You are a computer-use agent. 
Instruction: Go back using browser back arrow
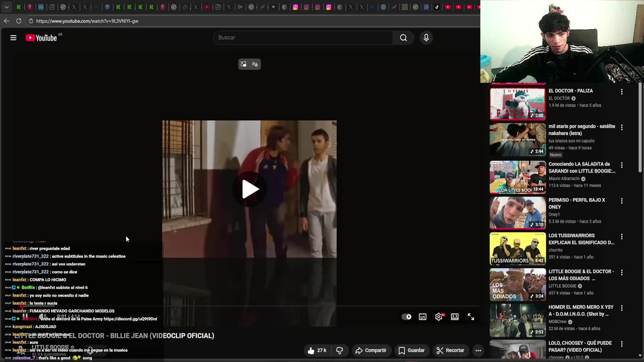(7, 21)
